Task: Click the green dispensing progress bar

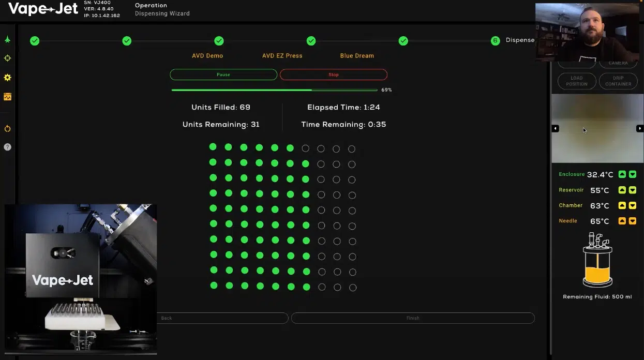Action: [x=274, y=90]
